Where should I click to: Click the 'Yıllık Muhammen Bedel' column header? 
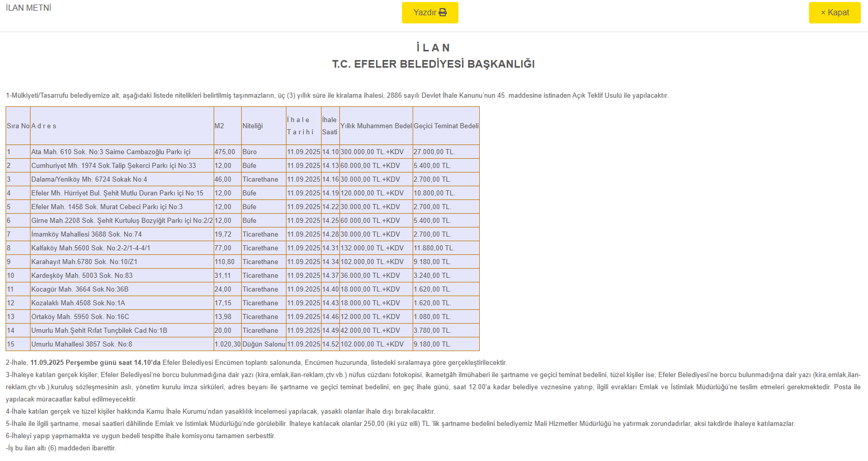[x=376, y=126]
